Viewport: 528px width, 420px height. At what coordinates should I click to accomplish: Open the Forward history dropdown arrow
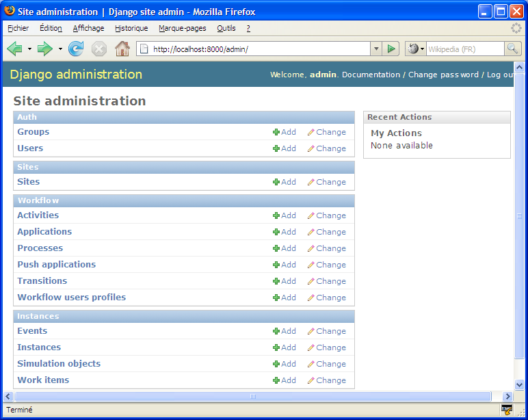(x=60, y=49)
